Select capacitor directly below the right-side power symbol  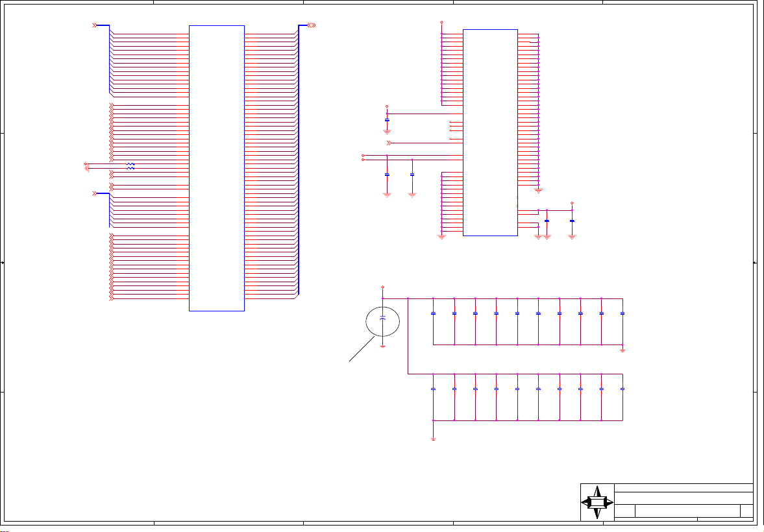click(572, 221)
